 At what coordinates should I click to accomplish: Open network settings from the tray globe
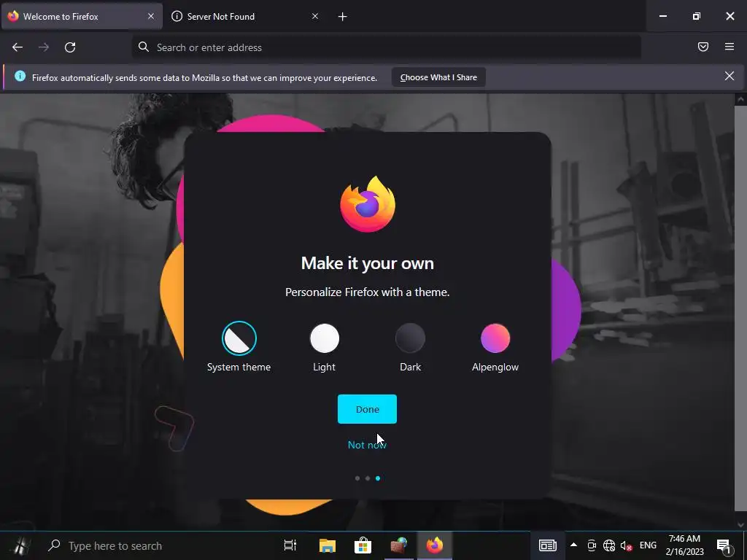[609, 545]
